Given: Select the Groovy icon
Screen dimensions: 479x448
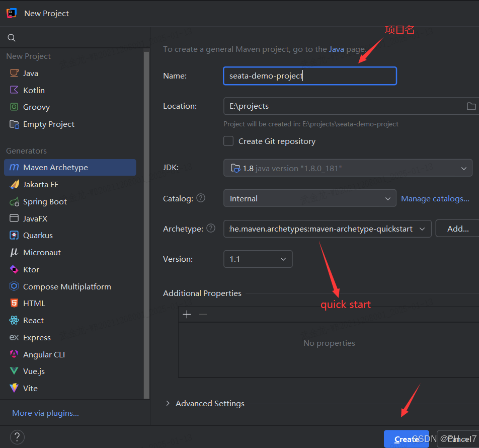Looking at the screenshot, I should click(x=14, y=107).
